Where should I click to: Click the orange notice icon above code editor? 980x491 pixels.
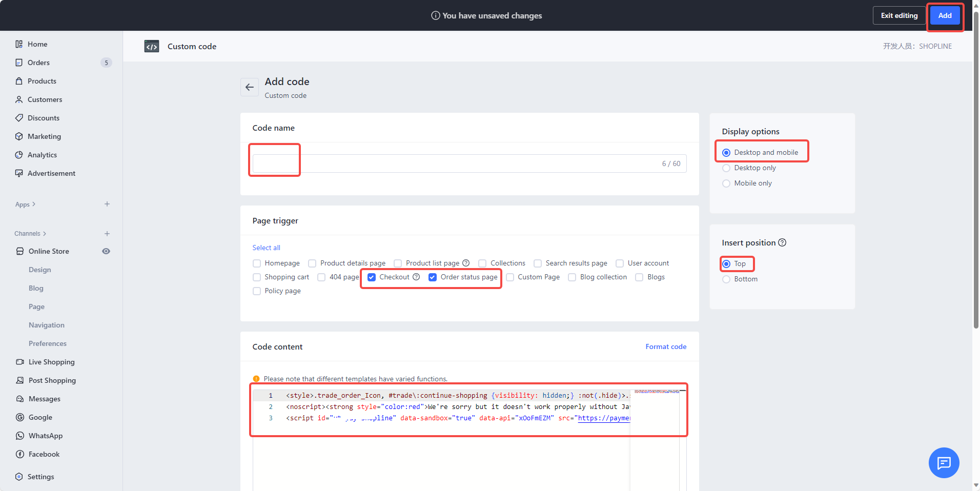256,379
